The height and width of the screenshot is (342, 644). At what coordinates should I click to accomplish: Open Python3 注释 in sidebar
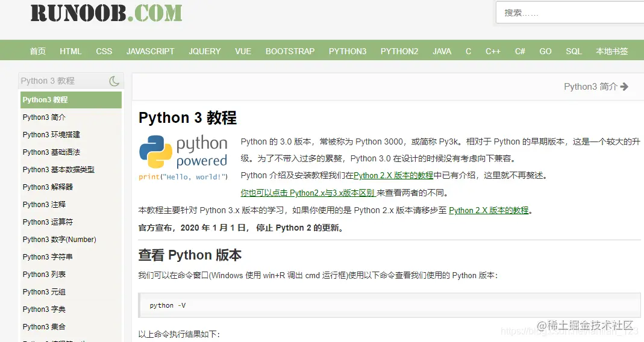pyautogui.click(x=44, y=205)
